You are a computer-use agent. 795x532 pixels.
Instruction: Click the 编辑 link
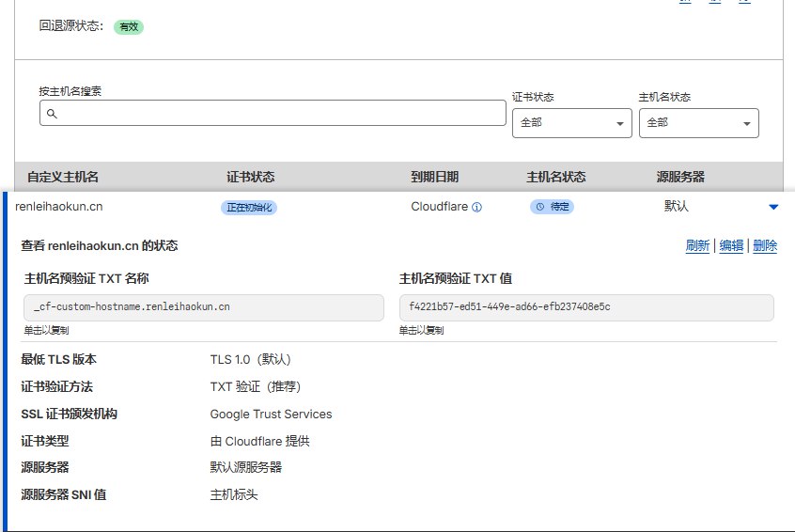731,246
